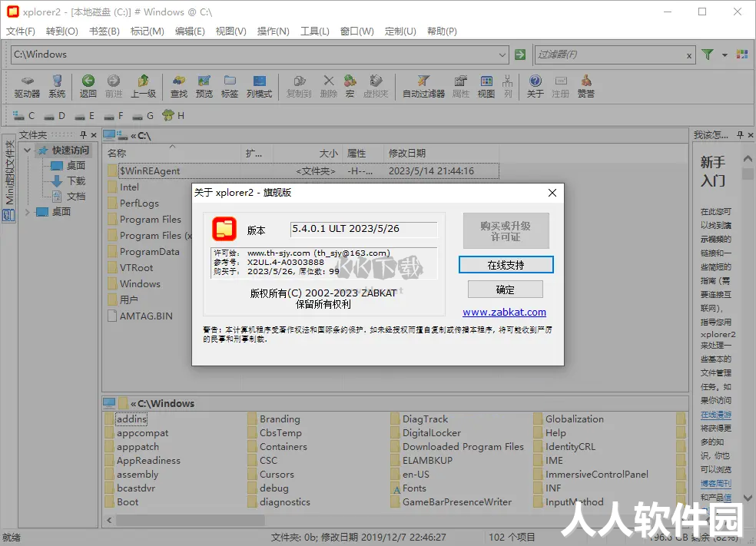Open the 文件(F) menu
The width and height of the screenshot is (756, 546).
(20, 31)
